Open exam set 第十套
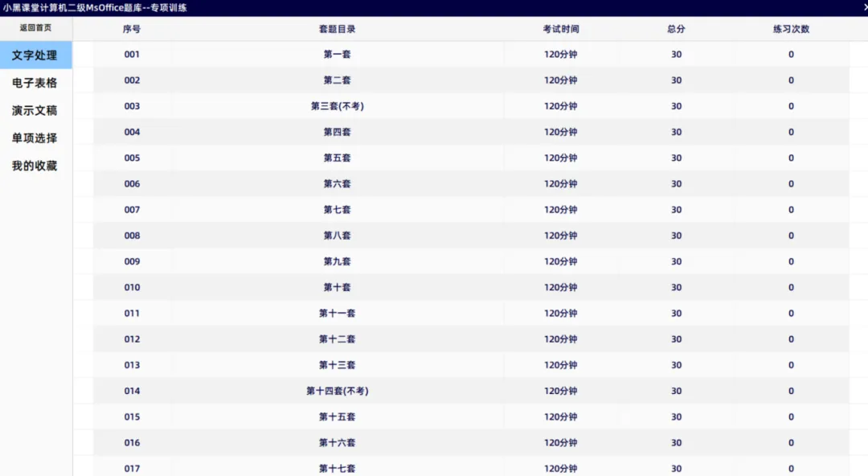 [x=337, y=287]
